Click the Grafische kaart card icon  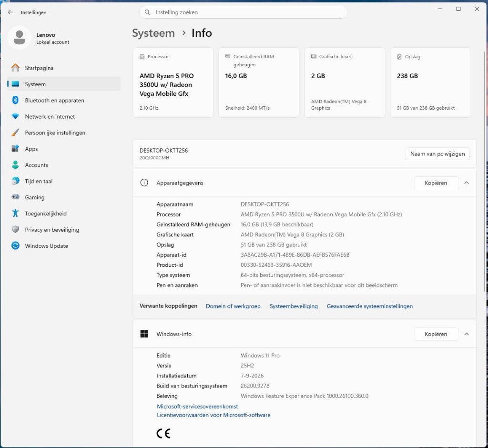tap(314, 56)
